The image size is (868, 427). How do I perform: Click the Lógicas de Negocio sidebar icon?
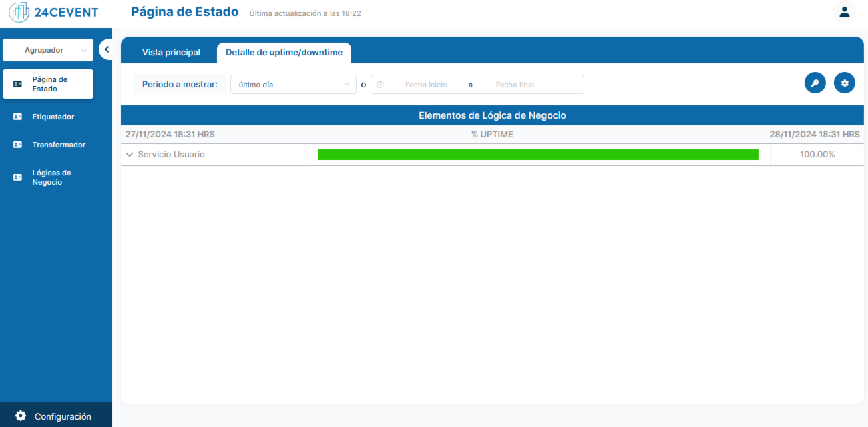click(18, 177)
